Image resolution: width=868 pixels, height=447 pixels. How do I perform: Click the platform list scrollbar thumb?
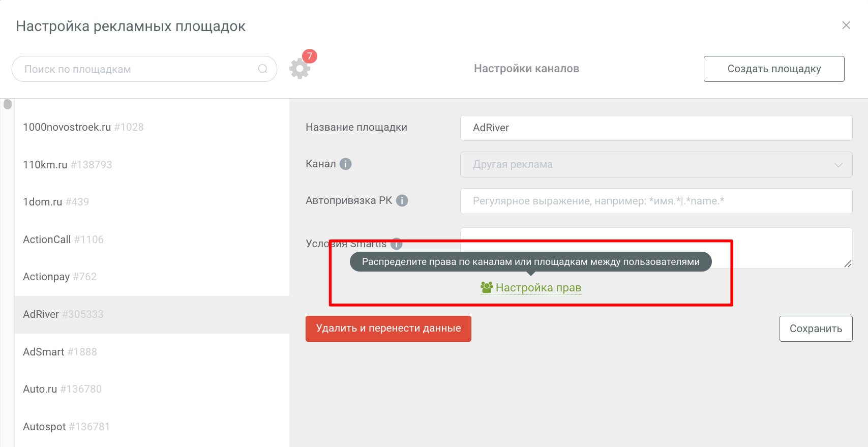(x=8, y=104)
